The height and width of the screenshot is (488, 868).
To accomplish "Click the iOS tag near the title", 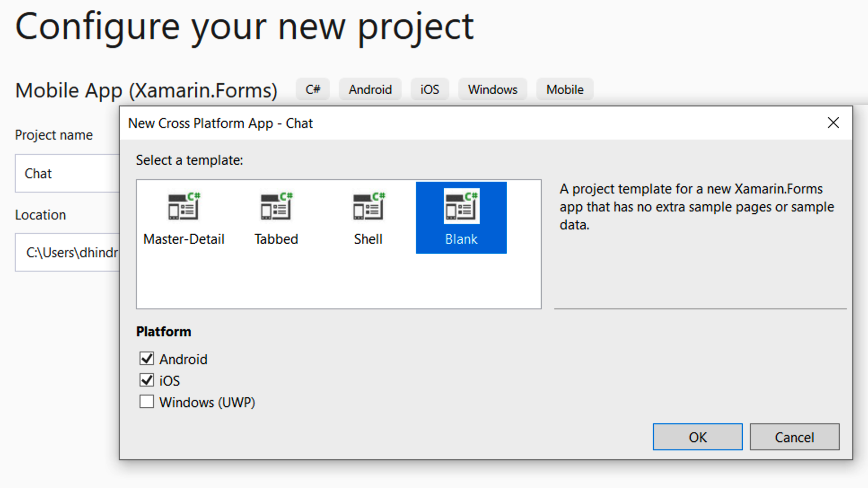I will click(x=430, y=89).
